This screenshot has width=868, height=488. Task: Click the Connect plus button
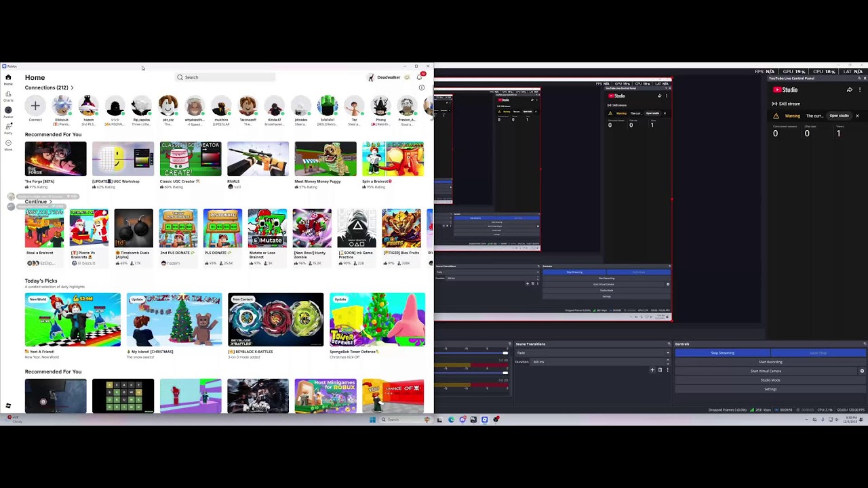coord(35,106)
